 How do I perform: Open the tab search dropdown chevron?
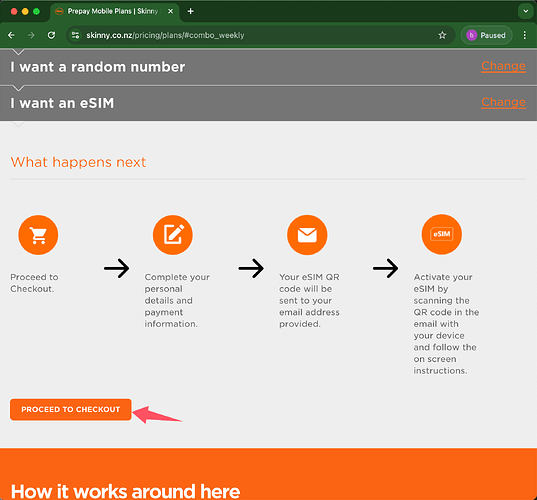[x=525, y=11]
